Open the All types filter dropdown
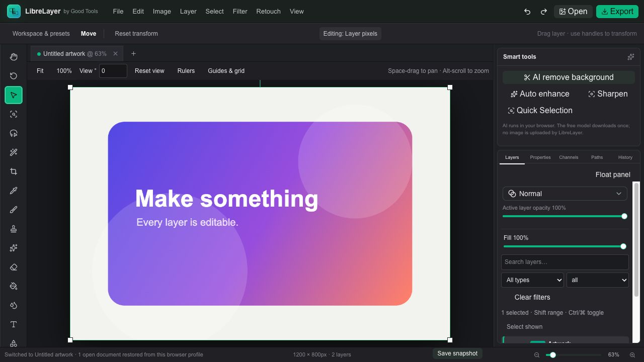The image size is (644, 362). pos(532,280)
